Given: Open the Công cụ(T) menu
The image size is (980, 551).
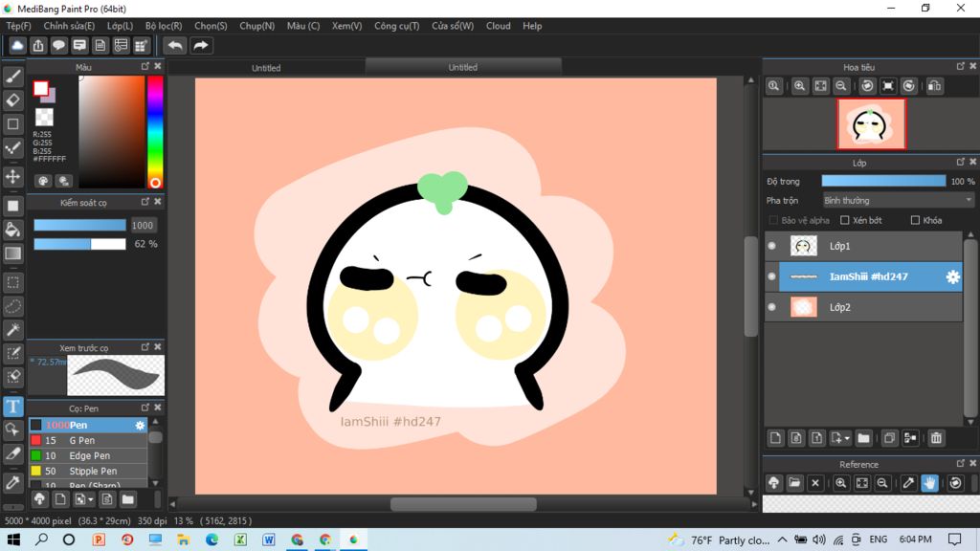Looking at the screenshot, I should tap(397, 26).
